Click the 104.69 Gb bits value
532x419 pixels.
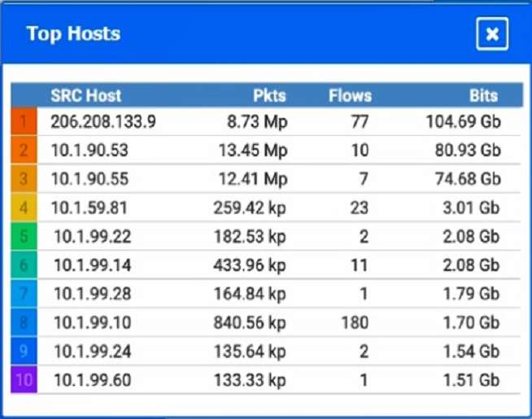pyautogui.click(x=463, y=122)
